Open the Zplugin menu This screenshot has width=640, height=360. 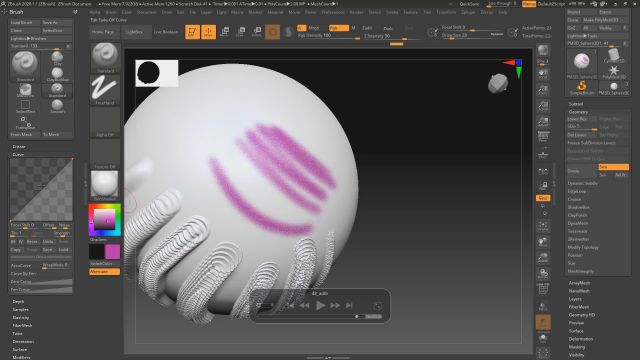[468, 12]
